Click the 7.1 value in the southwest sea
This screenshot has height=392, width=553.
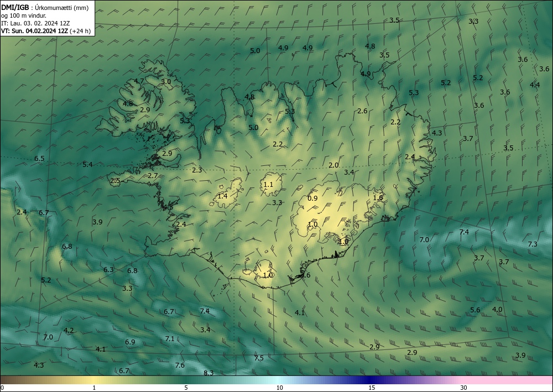[x=170, y=338]
